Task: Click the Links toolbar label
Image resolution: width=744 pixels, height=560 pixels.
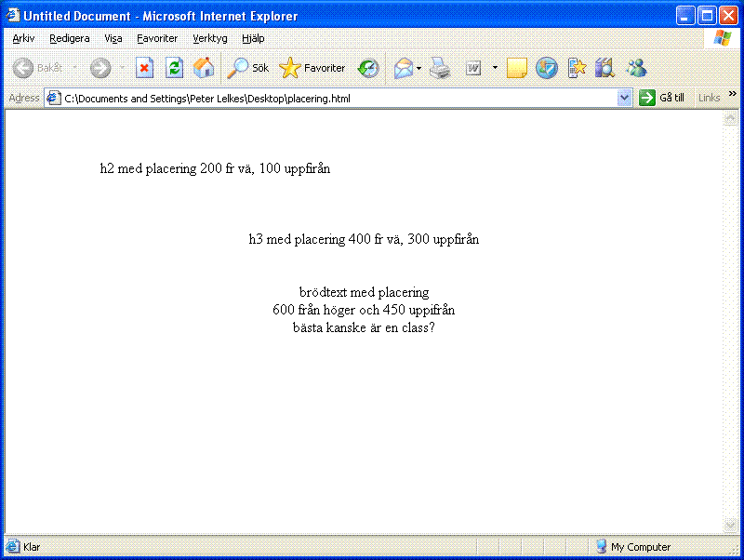Action: coord(709,98)
